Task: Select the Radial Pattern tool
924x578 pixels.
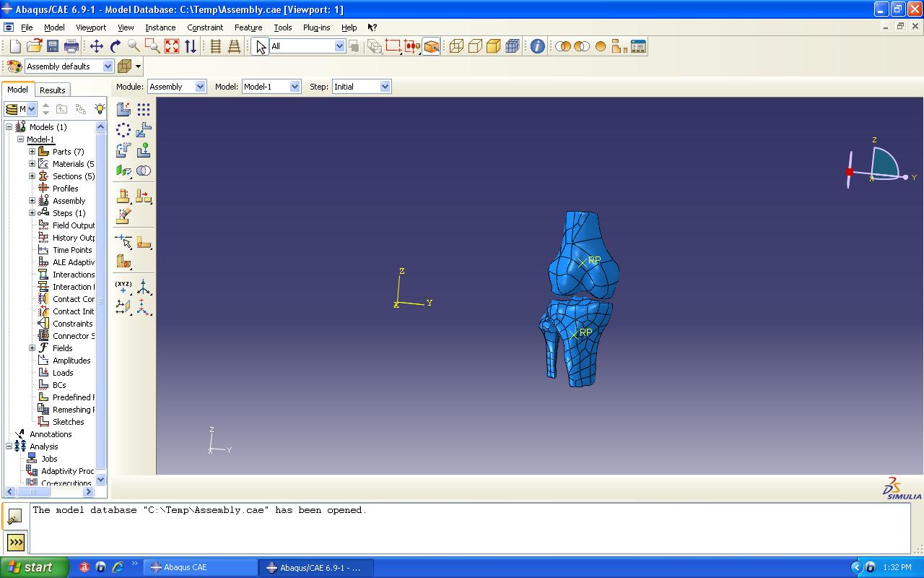Action: [123, 130]
